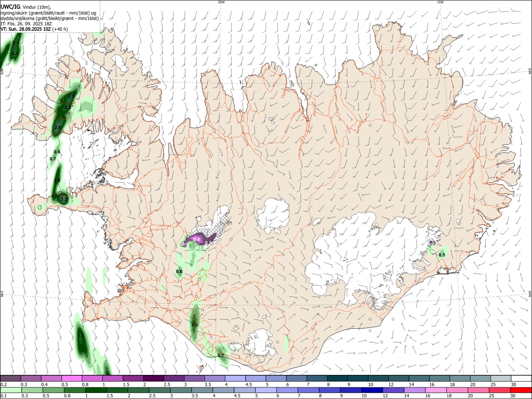Pick white upper legend swatch after 30
This screenshot has height=399, width=532.
pos(521,378)
